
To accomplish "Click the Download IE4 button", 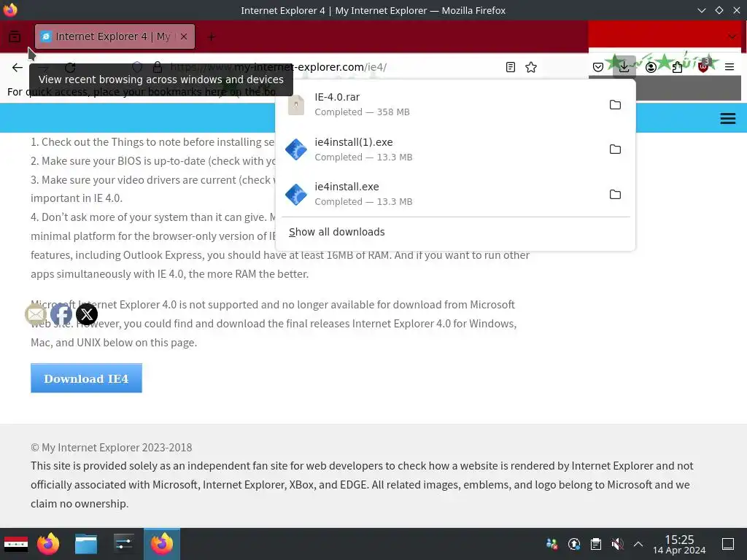I will 86,378.
